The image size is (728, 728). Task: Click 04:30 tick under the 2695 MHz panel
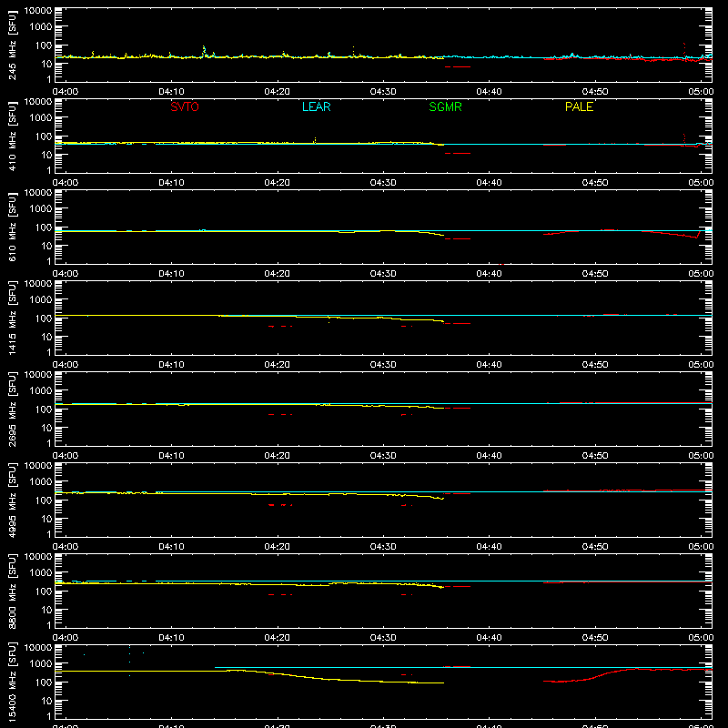383,456
